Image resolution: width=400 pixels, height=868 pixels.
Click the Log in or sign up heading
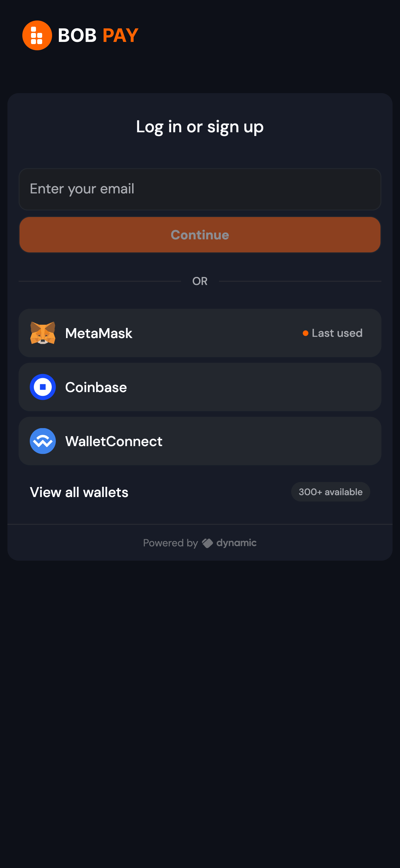point(200,127)
